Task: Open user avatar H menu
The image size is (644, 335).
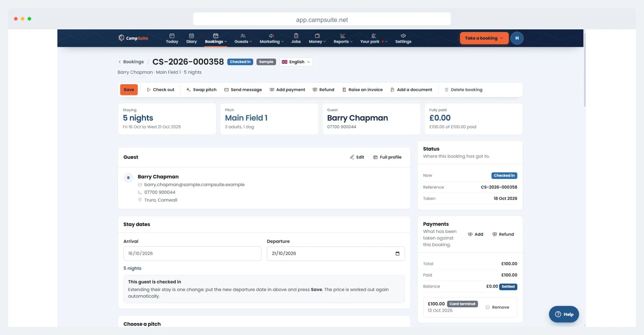Action: point(517,38)
